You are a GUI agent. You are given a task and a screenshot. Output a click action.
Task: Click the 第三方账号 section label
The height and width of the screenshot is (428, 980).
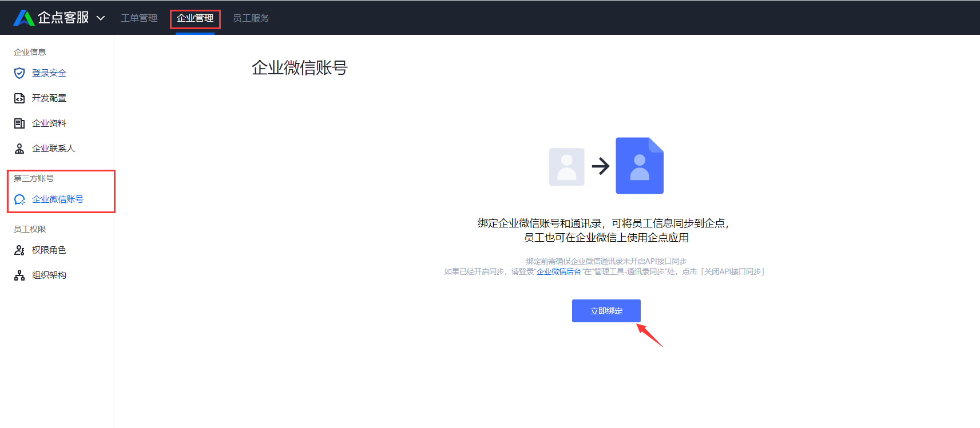pos(34,178)
